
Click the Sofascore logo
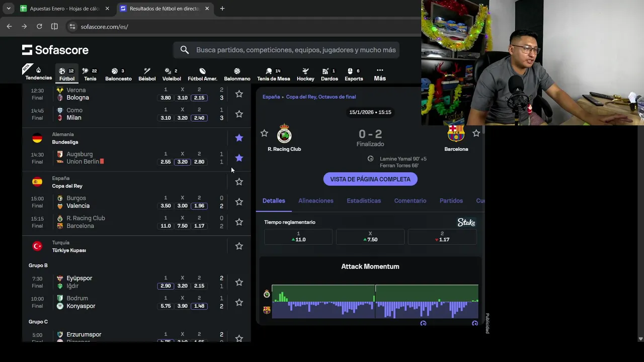pos(55,50)
